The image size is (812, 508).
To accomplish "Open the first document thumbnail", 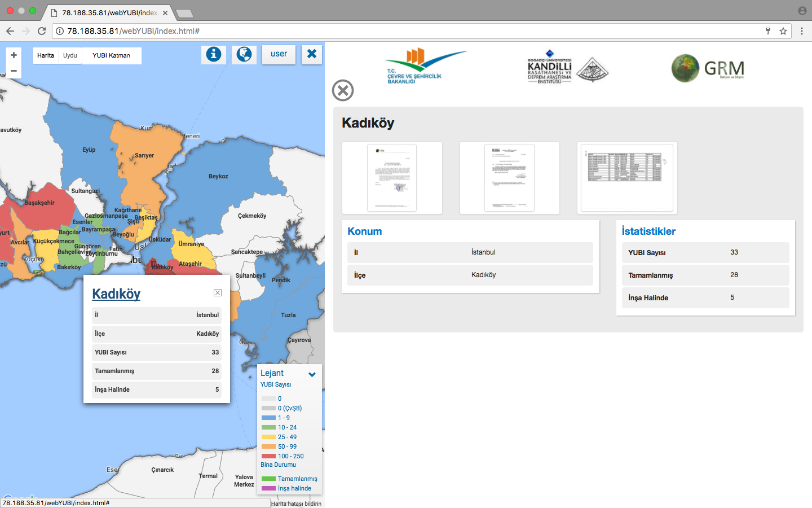I will [392, 178].
